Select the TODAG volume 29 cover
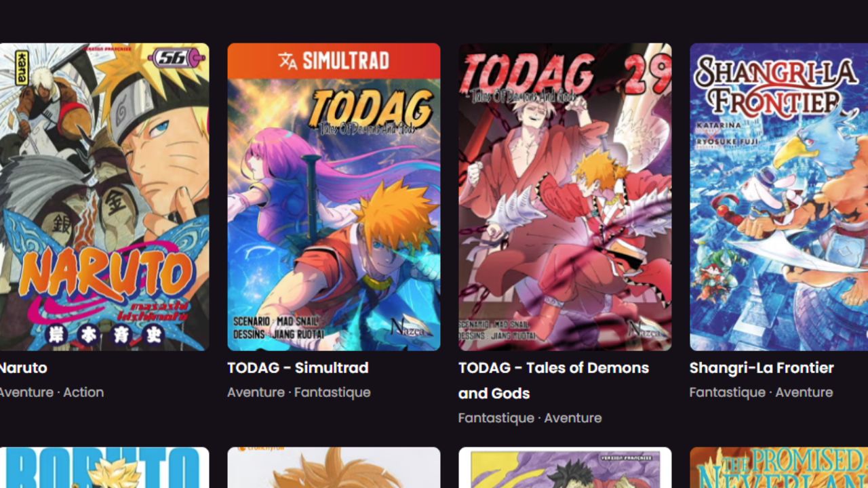Viewport: 868px width, 488px height. [565, 197]
